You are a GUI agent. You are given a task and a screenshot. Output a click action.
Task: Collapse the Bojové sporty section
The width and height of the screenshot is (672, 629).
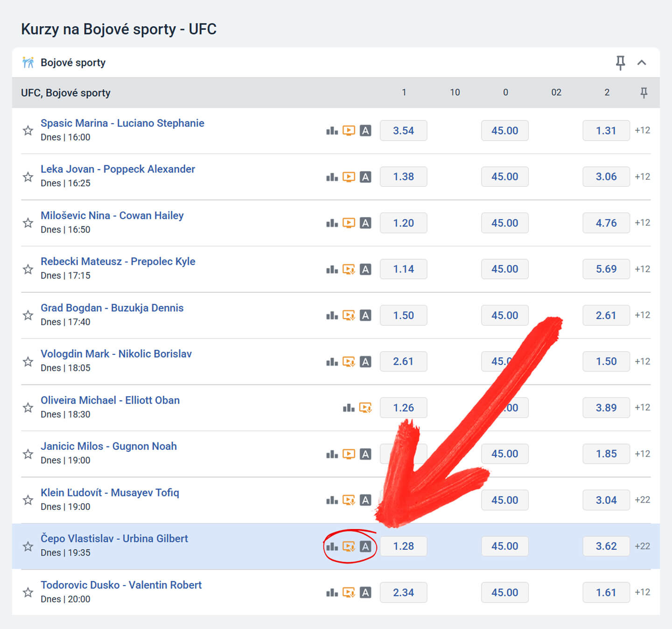pyautogui.click(x=642, y=63)
